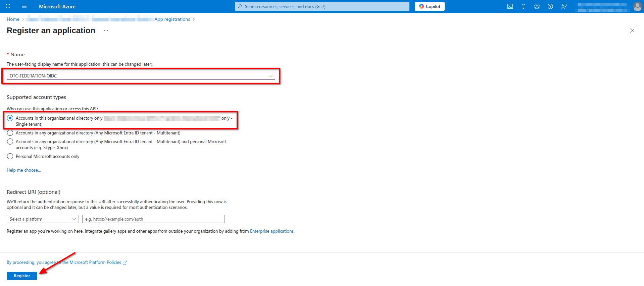Select Personal Microsoft accounts only
644x286 pixels.
(10, 157)
